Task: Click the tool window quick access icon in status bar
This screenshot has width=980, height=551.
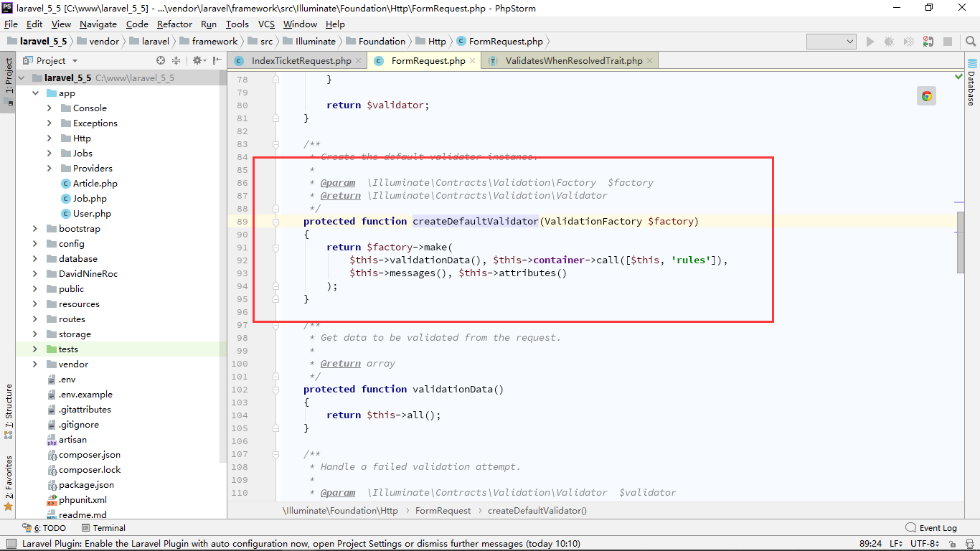Action: coord(11,544)
